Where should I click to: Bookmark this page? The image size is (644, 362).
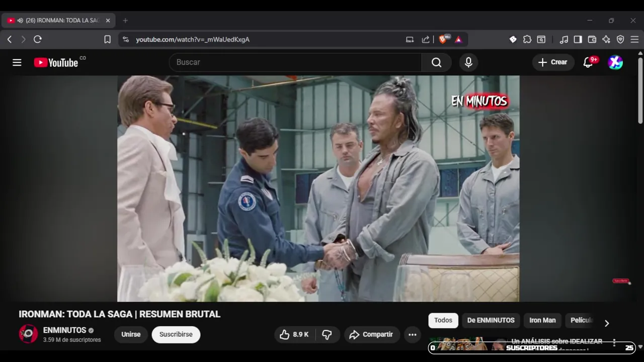pos(107,39)
